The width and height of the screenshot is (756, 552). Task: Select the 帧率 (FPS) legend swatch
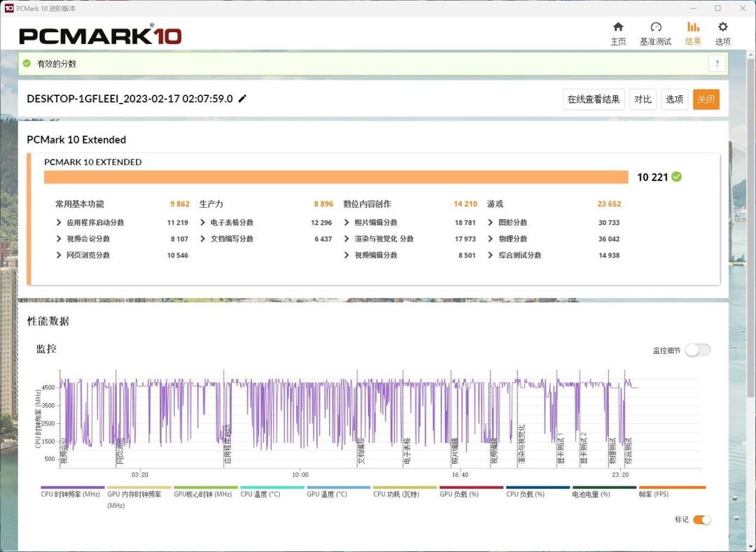click(672, 488)
